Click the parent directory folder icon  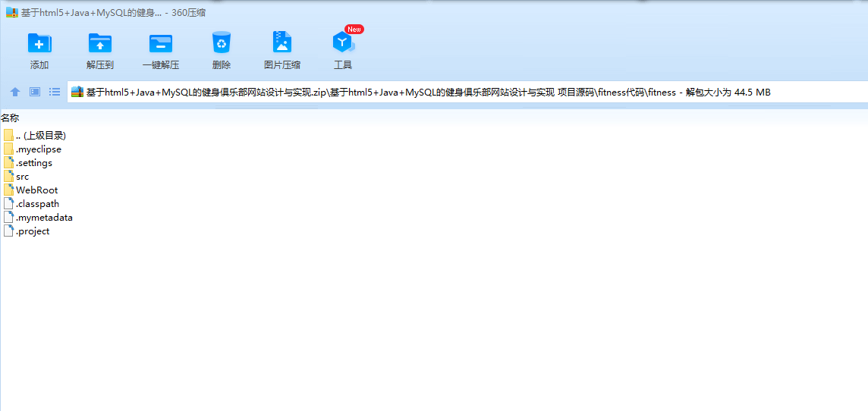[8, 136]
